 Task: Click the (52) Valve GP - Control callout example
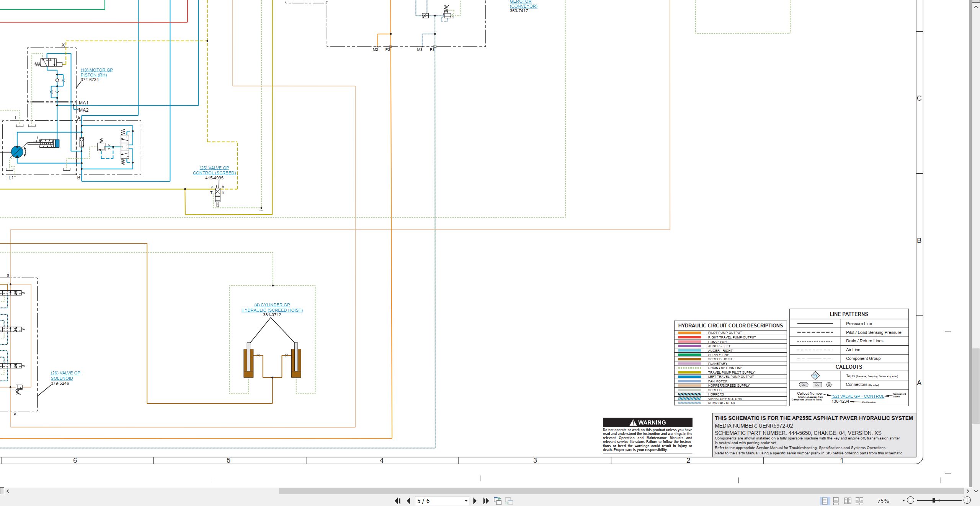click(857, 396)
